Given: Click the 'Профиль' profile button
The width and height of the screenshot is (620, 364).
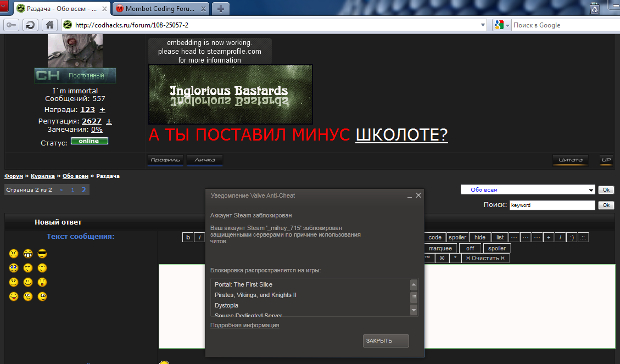Looking at the screenshot, I should point(165,160).
